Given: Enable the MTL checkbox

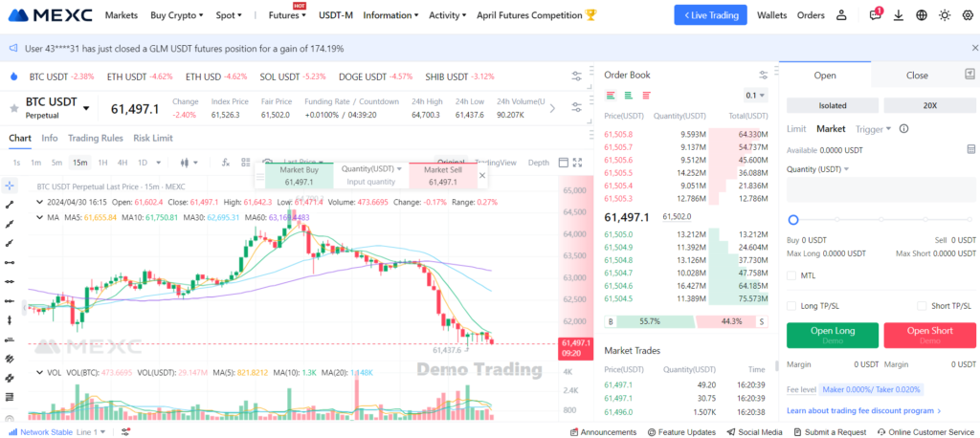Looking at the screenshot, I should (791, 275).
